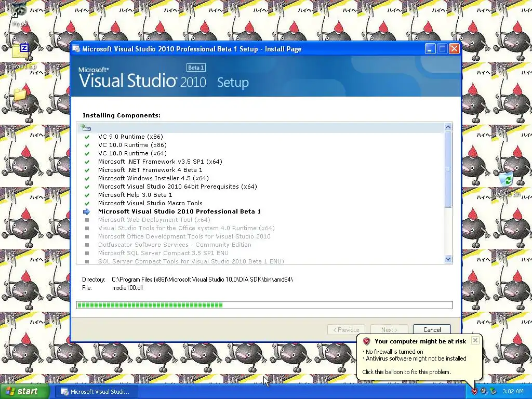Image resolution: width=532 pixels, height=399 pixels.
Task: Click the middle system tray icon
Action: [x=484, y=391]
